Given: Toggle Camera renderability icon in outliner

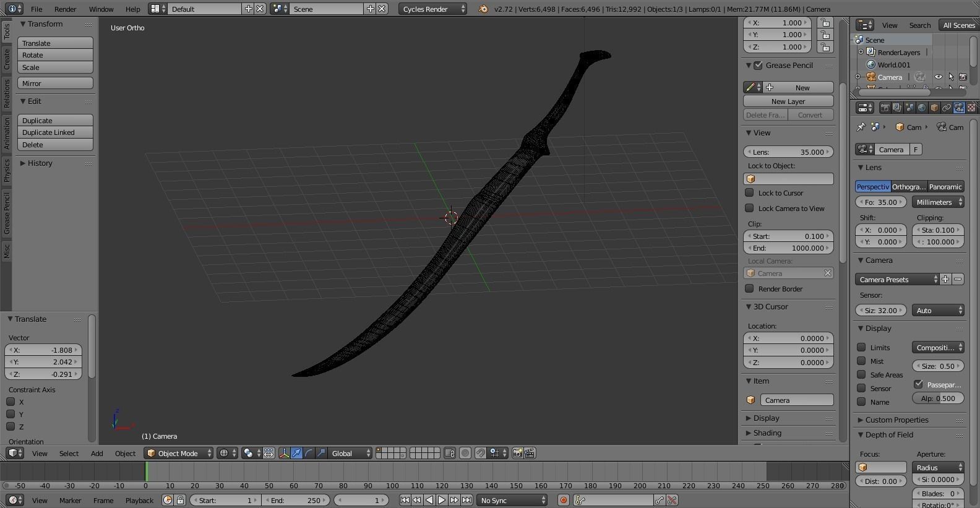Looking at the screenshot, I should coord(963,77).
